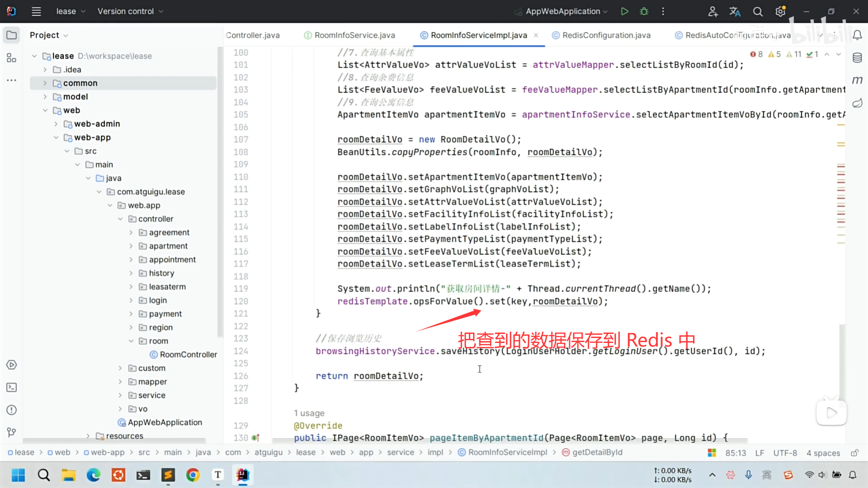The image size is (868, 488).
Task: Click the editor vertical scrollbar thumb
Action: click(x=842, y=361)
